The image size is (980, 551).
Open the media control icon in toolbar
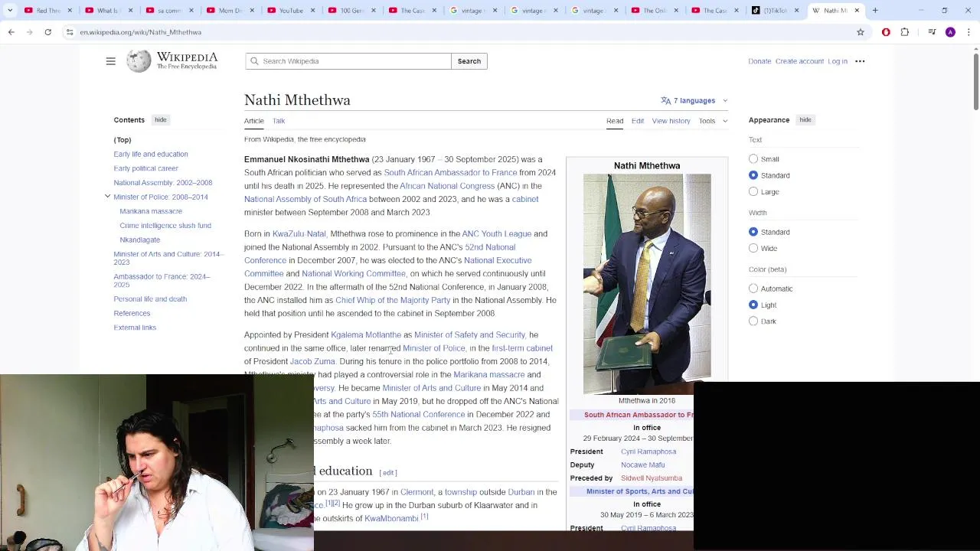click(932, 32)
